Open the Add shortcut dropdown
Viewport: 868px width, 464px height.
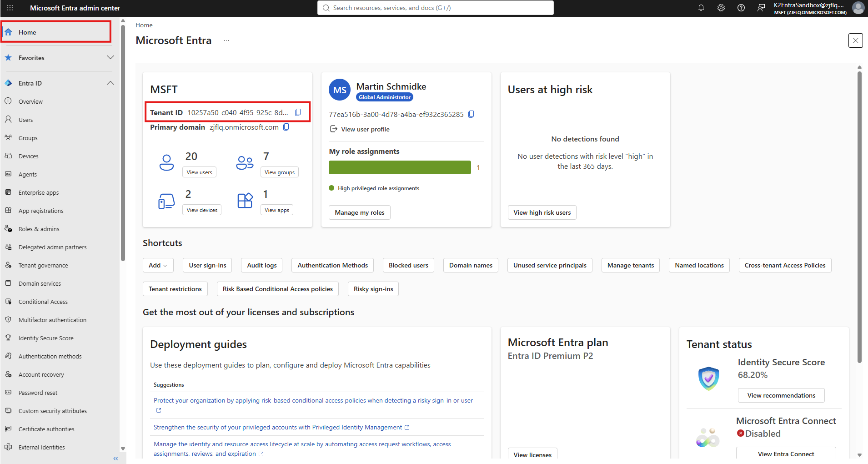[x=158, y=265]
